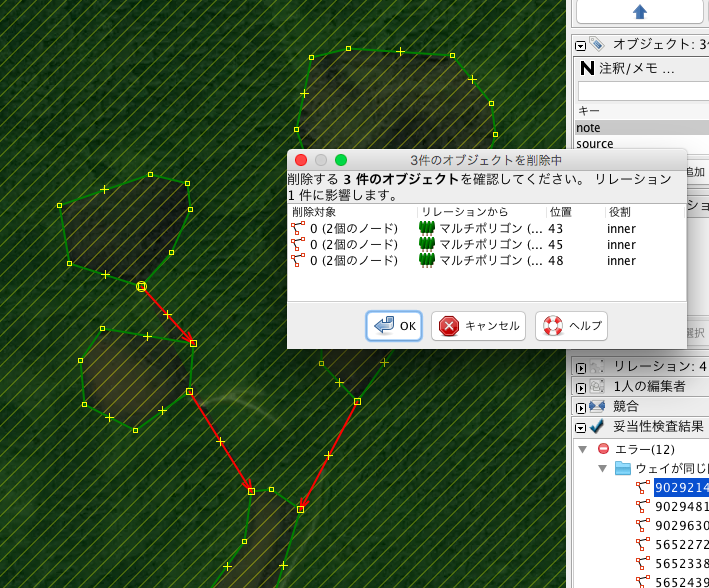The width and height of the screenshot is (709, 588).
Task: Collapse the オブジェクト properties panel
Action: (x=581, y=46)
